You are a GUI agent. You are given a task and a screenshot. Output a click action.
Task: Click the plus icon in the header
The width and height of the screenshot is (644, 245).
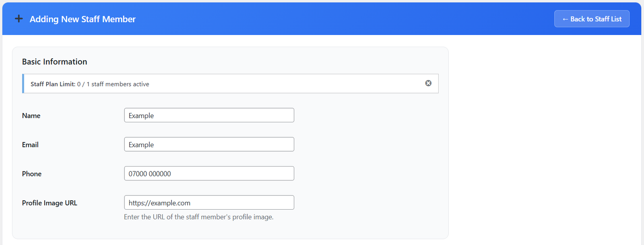pos(19,19)
